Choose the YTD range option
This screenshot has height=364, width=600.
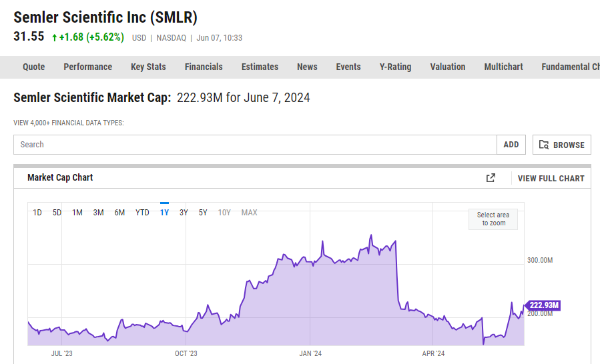coord(142,213)
